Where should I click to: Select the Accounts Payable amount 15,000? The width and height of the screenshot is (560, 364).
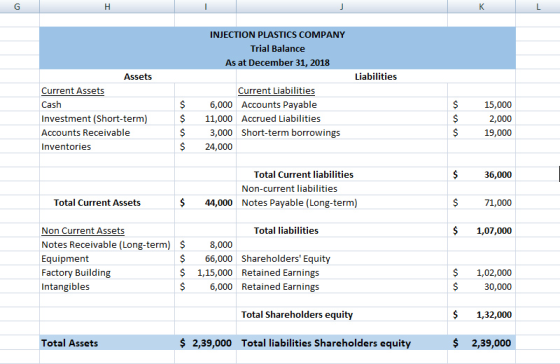[x=481, y=105]
